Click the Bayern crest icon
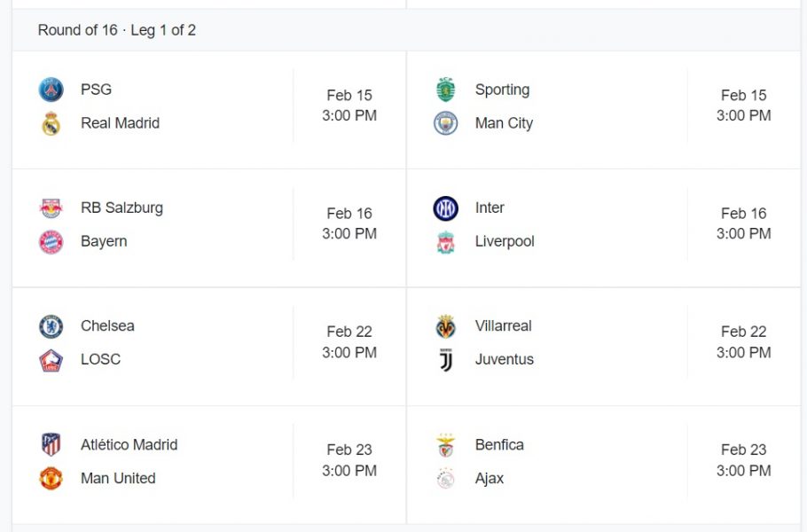807x532 pixels. pos(51,241)
